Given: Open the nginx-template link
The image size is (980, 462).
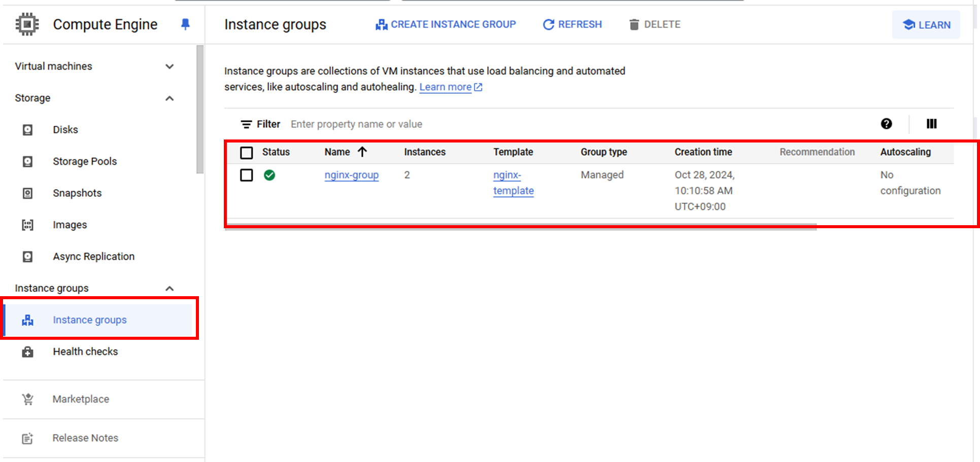Looking at the screenshot, I should pyautogui.click(x=513, y=183).
